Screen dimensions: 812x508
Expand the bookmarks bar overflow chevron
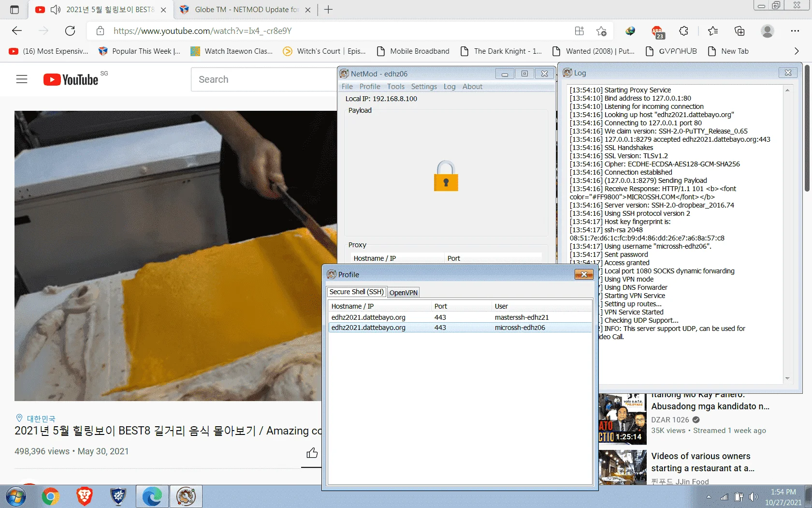[x=797, y=51]
